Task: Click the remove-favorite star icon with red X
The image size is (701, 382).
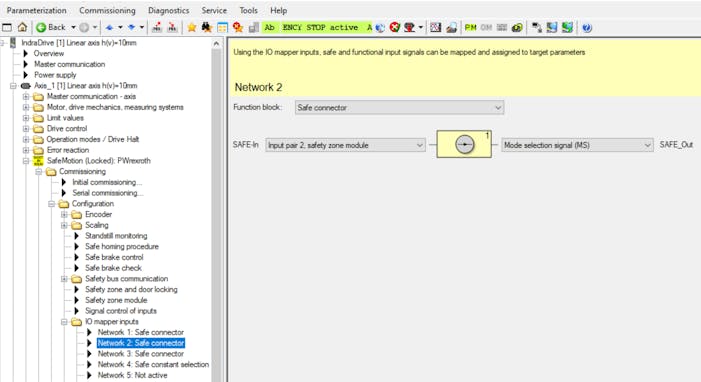Action: (238, 27)
